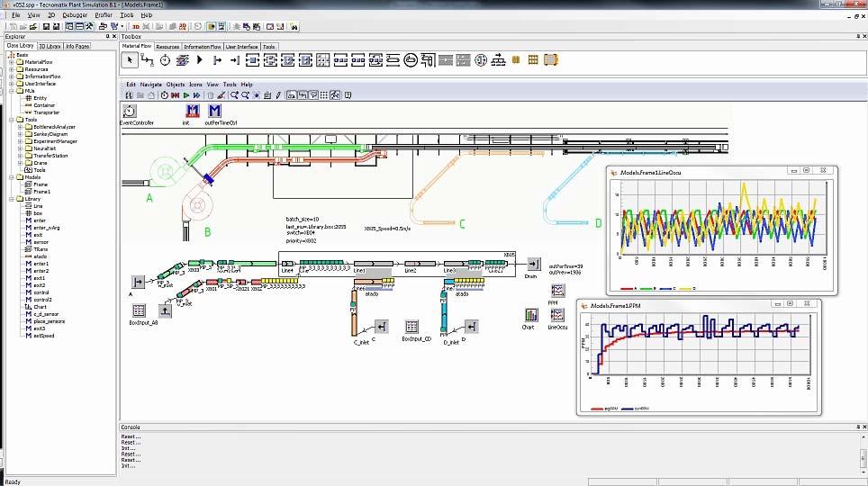This screenshot has height=486, width=868.
Task: Click the red Reset simulation button
Action: (x=176, y=95)
